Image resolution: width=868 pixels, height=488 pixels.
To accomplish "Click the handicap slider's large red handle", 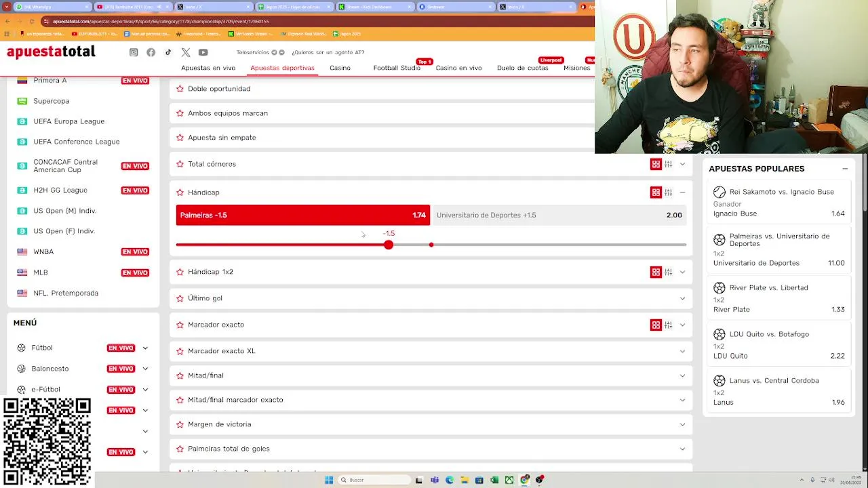I will tap(389, 245).
